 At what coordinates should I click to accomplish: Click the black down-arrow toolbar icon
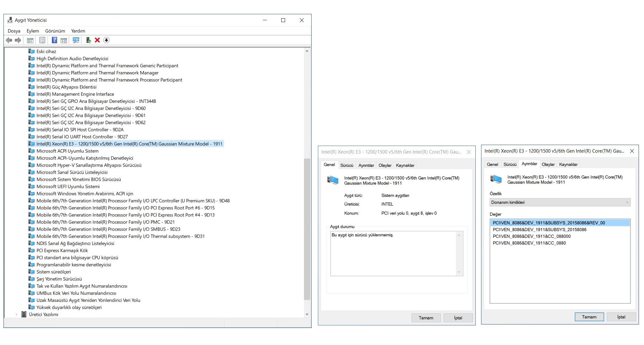pos(106,40)
